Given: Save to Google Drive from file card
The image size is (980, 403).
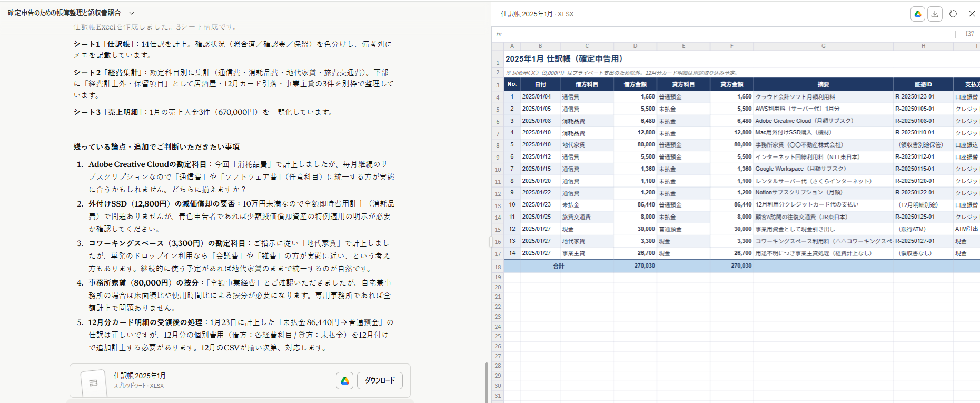Looking at the screenshot, I should (345, 380).
